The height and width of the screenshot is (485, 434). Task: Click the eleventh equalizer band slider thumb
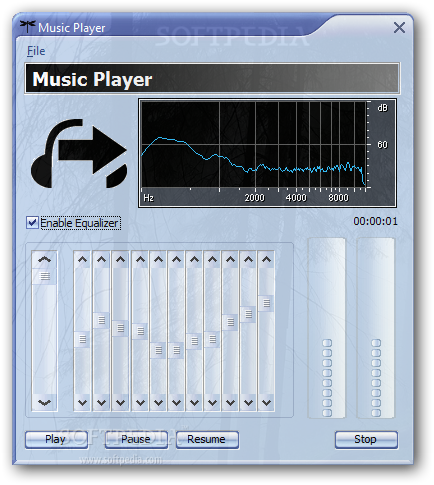266,303
